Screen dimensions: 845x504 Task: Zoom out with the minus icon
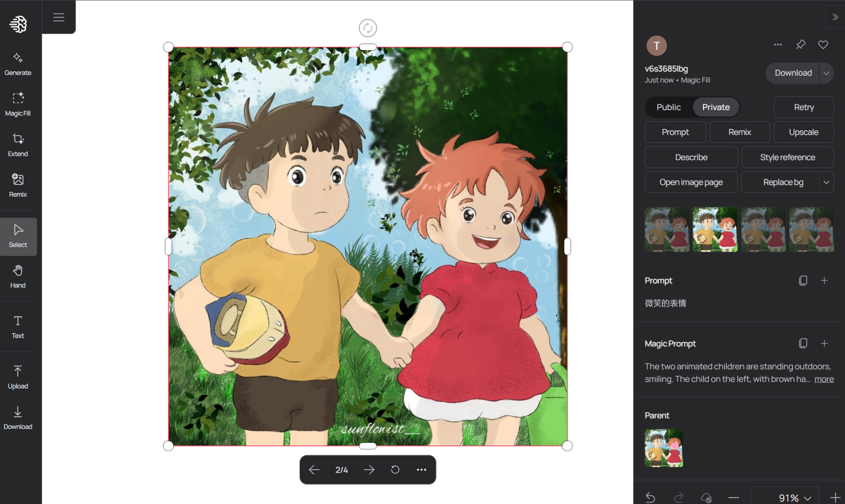point(734,497)
